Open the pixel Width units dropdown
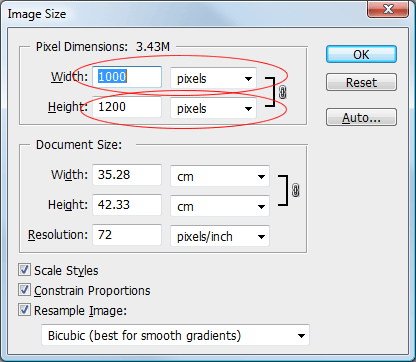Viewport: 416px width, 362px height. tap(213, 78)
